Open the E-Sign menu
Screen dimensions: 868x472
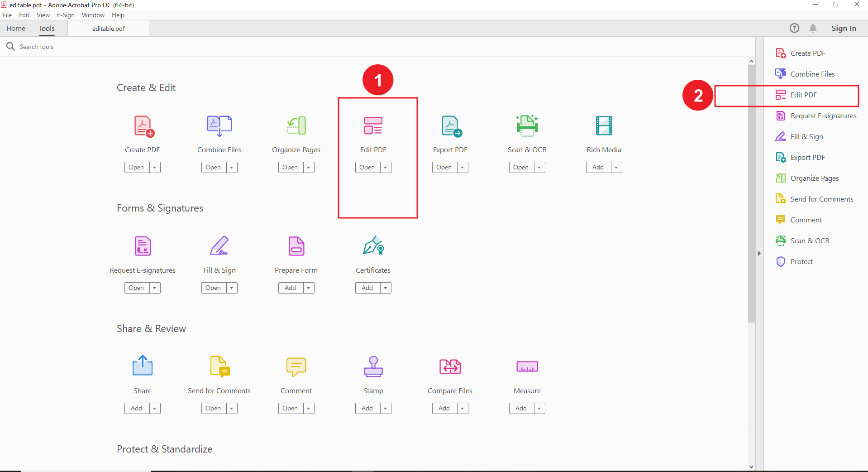pyautogui.click(x=66, y=15)
